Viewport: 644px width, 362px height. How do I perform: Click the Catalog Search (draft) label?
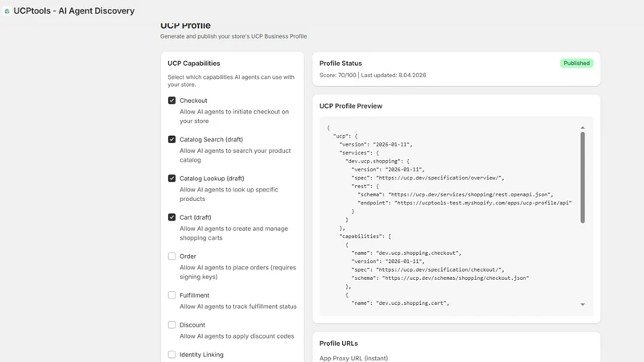(x=211, y=139)
